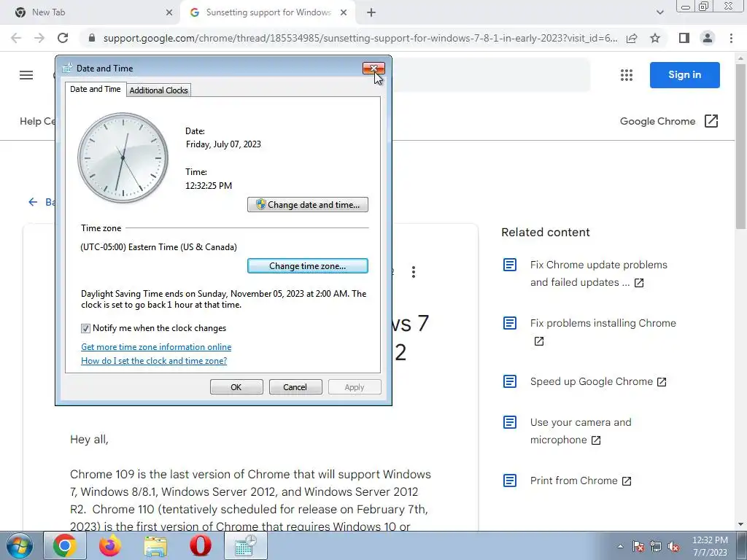
Task: Open the Google Chrome external link
Action: point(669,122)
